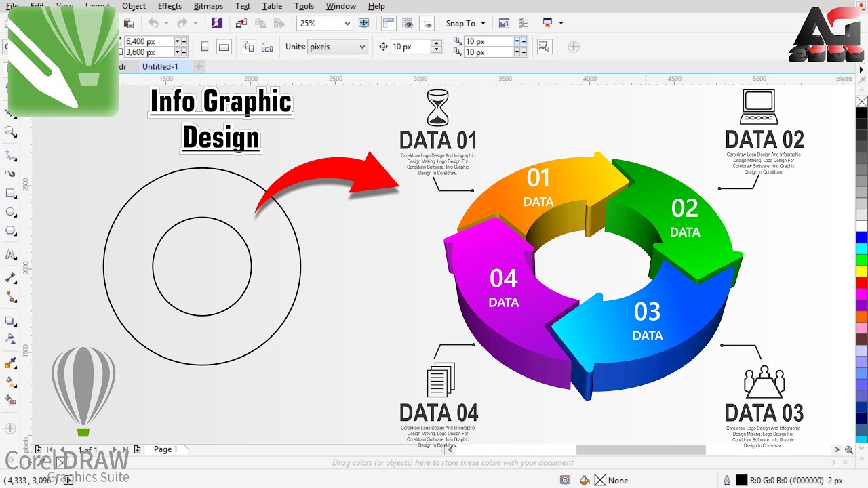Pick the yellow swatch in palette

862,271
